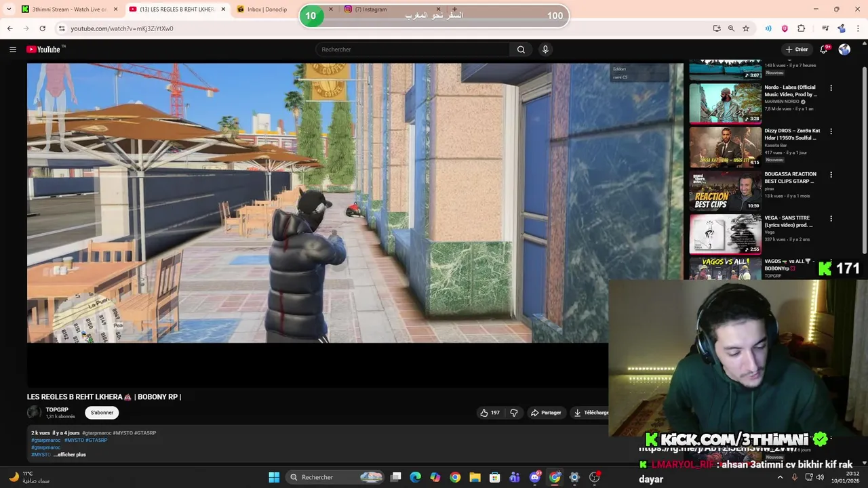Image resolution: width=868 pixels, height=488 pixels.
Task: Open Settings gear on taskbar
Action: [x=574, y=477]
